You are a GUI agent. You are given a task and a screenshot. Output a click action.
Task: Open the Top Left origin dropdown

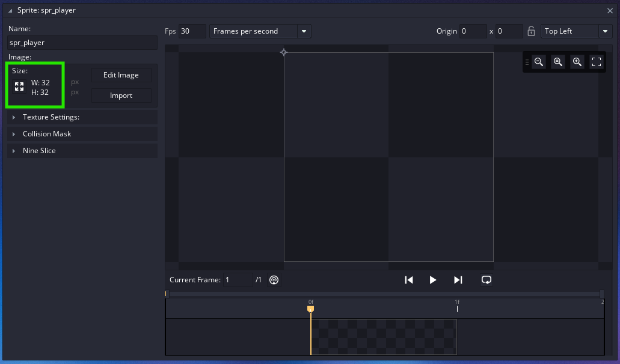coord(604,31)
